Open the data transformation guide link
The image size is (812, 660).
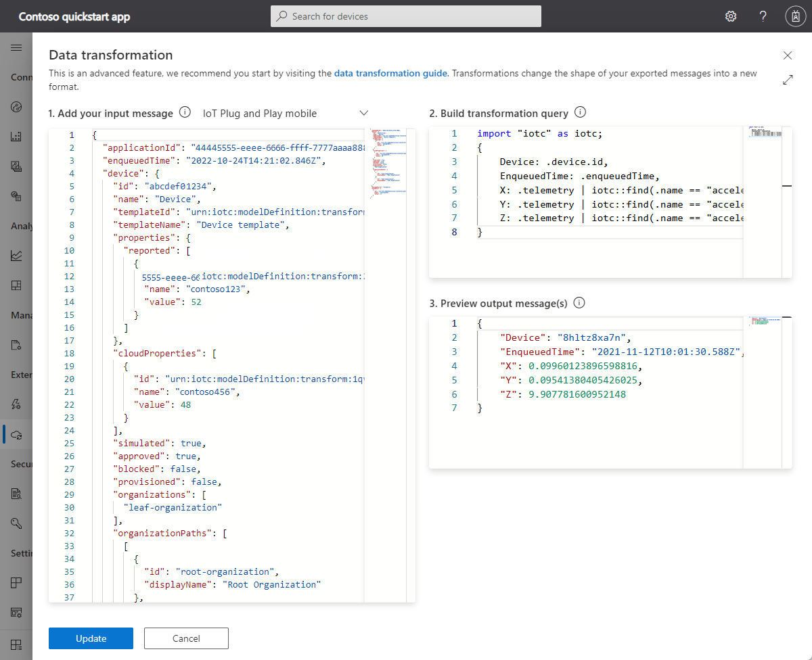[x=390, y=73]
